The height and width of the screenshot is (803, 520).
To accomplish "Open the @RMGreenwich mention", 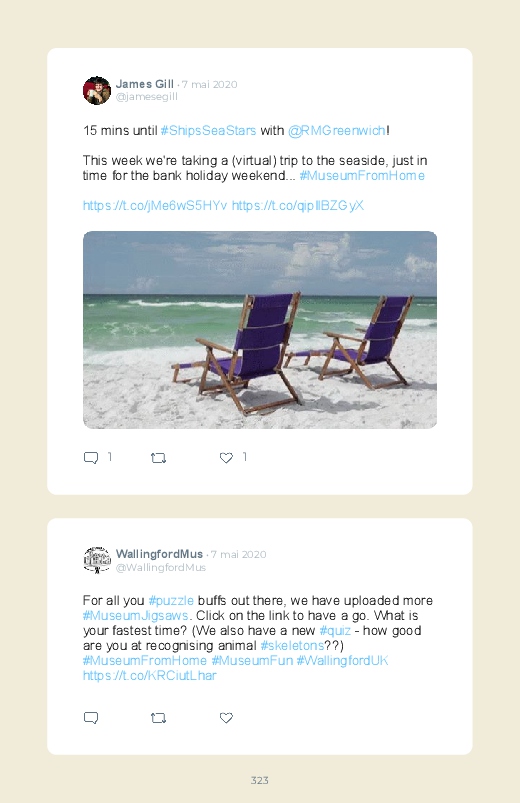I will click(337, 131).
